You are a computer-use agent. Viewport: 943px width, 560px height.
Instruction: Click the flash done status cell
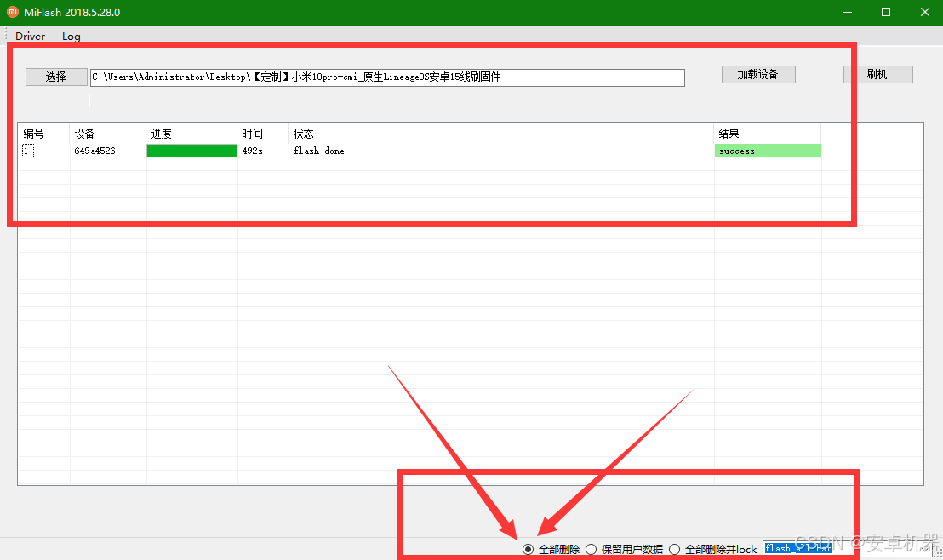319,151
